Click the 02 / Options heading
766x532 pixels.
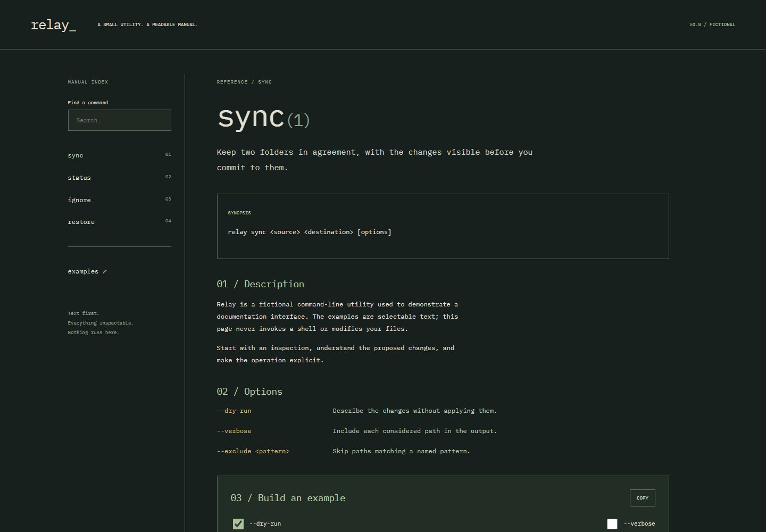tap(249, 392)
